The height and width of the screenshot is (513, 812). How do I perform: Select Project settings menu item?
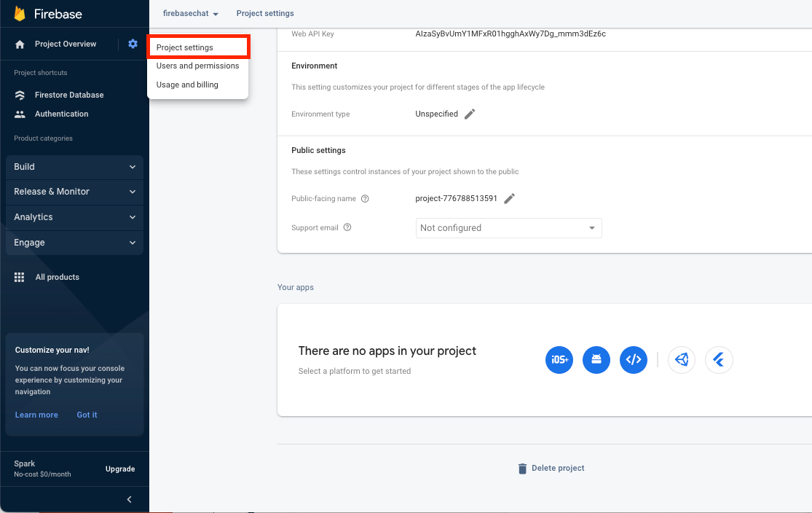point(198,47)
